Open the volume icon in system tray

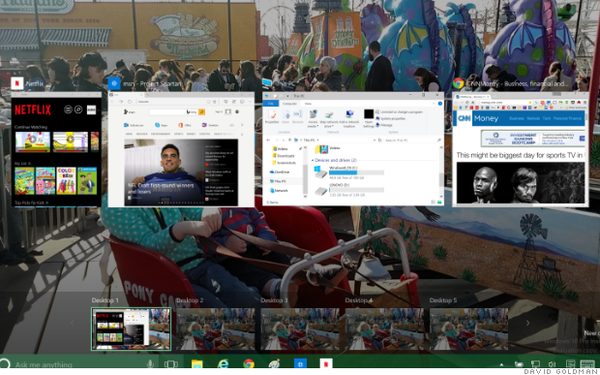(x=552, y=364)
